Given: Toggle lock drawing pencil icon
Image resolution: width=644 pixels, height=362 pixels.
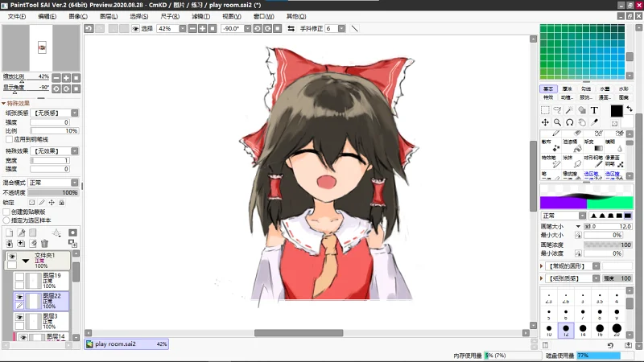Looking at the screenshot, I should 42,203.
